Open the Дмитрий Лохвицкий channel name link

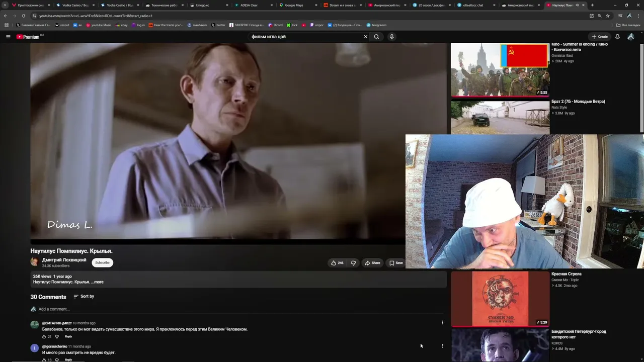[64, 260]
